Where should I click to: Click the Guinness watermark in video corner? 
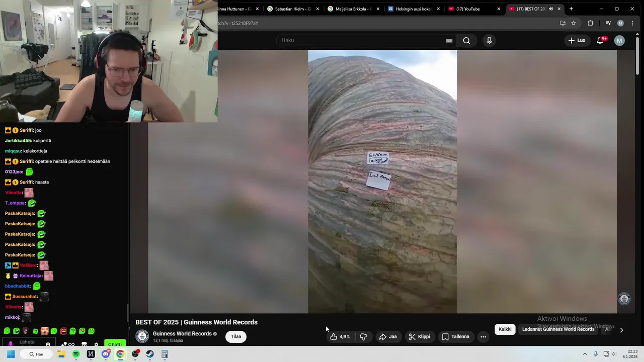[624, 299]
